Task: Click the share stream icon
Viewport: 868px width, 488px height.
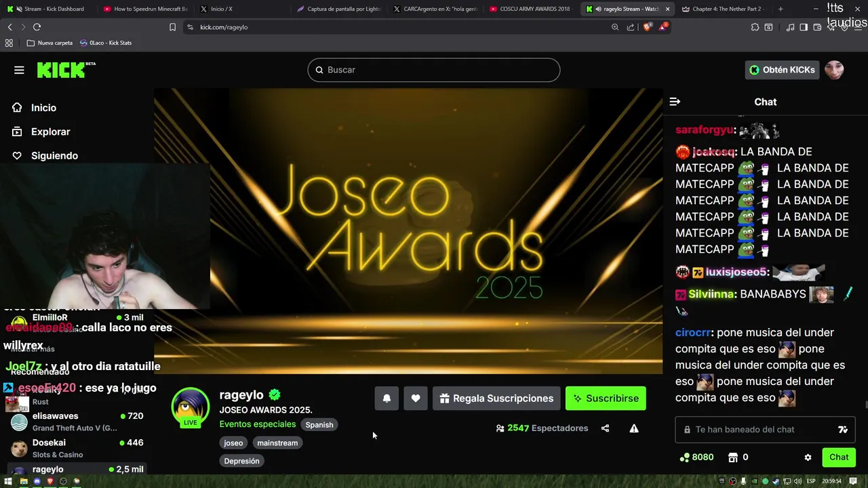Action: pyautogui.click(x=605, y=428)
